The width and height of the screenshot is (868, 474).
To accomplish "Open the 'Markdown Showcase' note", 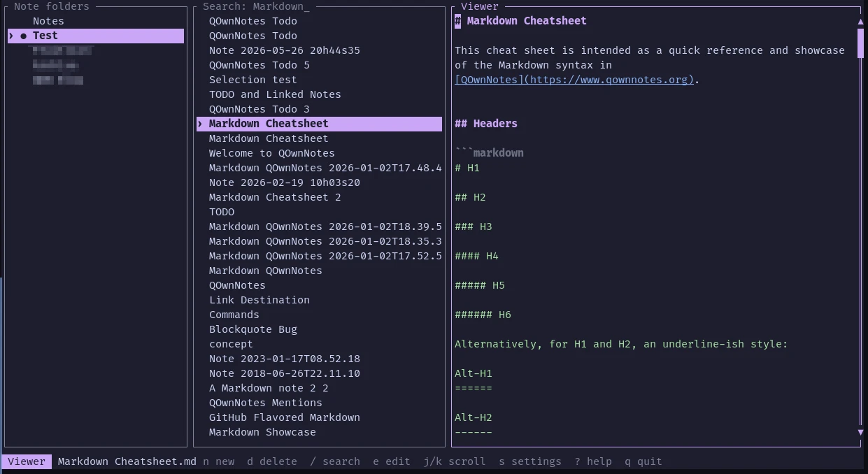I will [262, 432].
